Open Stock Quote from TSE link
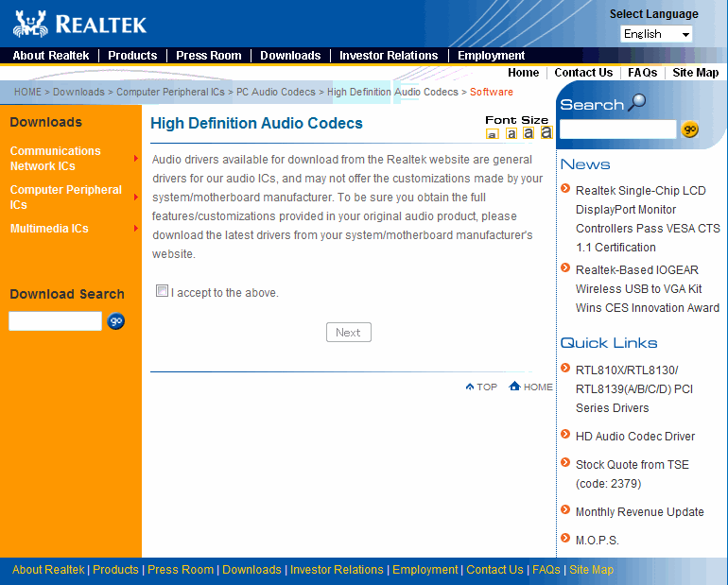The image size is (728, 585). [x=633, y=473]
